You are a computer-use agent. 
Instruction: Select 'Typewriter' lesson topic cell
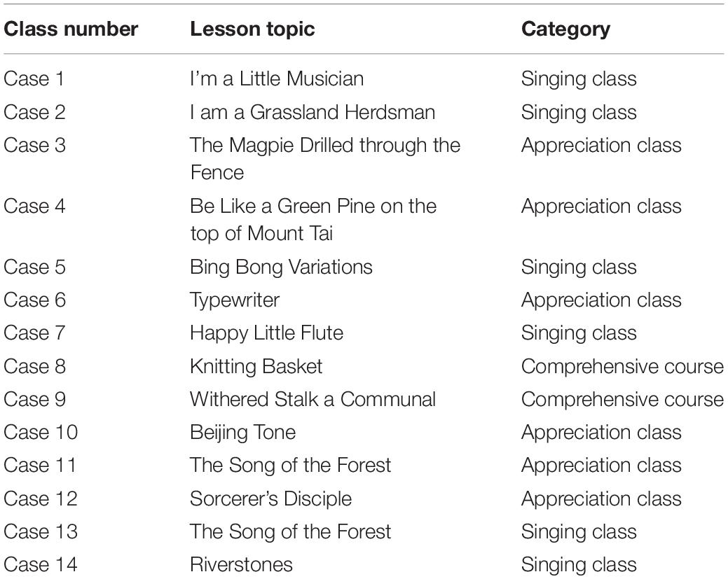point(235,300)
